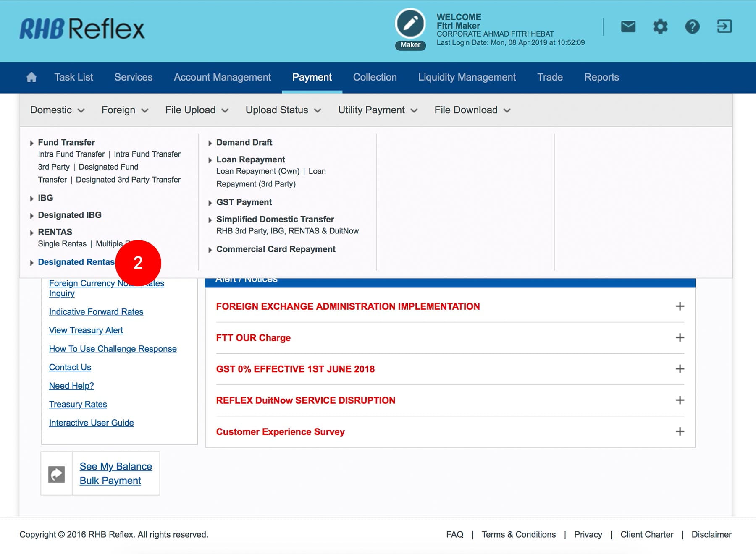
Task: Open the Reports tab
Action: tap(601, 77)
